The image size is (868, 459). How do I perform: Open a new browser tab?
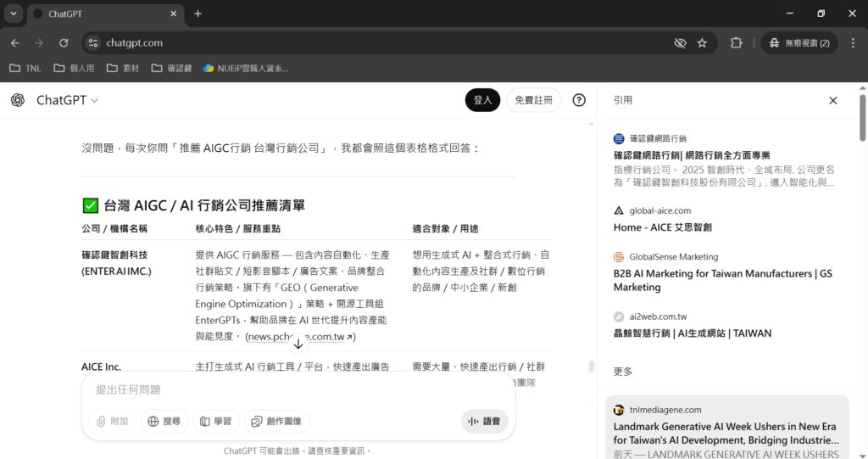tap(198, 14)
